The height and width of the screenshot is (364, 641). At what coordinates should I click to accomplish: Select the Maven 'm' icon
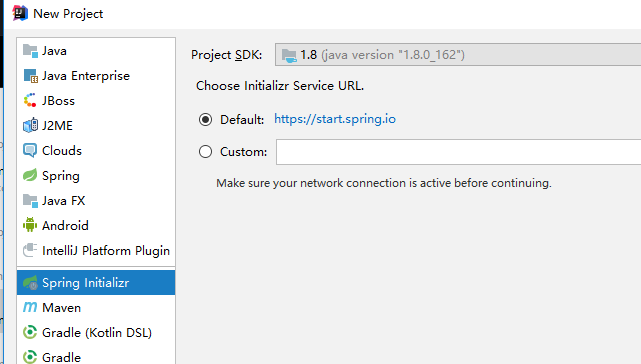(x=30, y=307)
